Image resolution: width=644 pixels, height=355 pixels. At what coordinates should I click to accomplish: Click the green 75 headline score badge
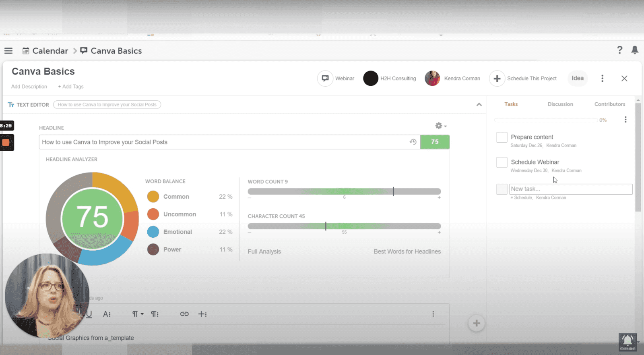pos(435,142)
